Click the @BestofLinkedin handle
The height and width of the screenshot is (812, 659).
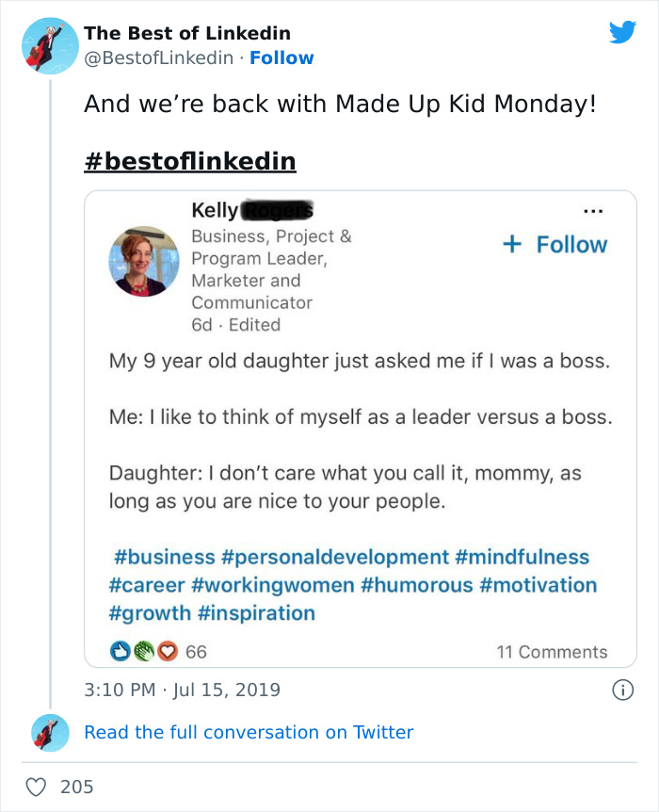[159, 57]
